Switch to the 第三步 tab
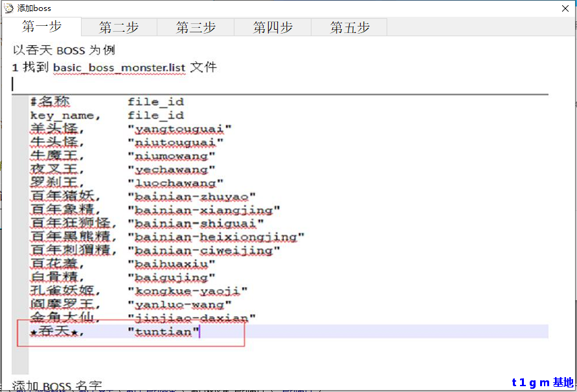The width and height of the screenshot is (577, 392). [x=196, y=28]
